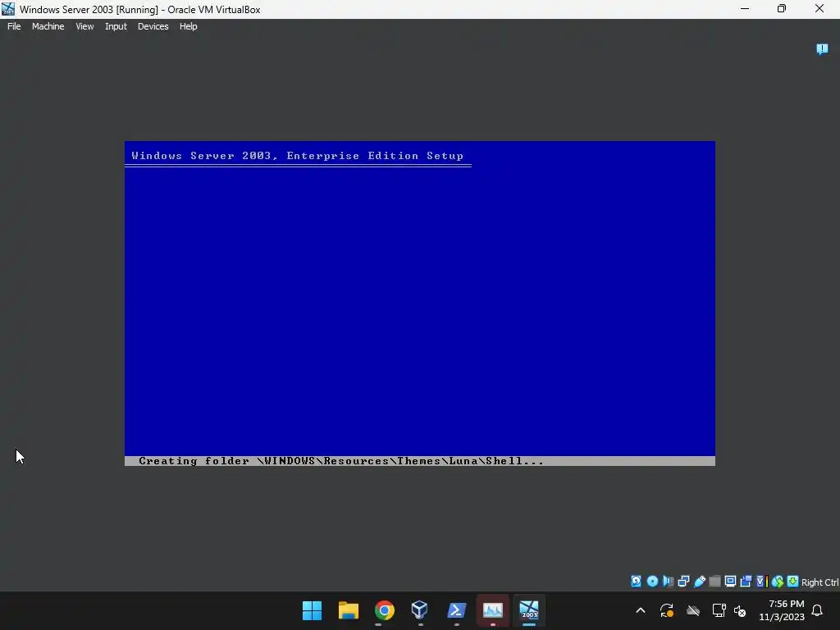Open the Devices menu

[x=153, y=26]
